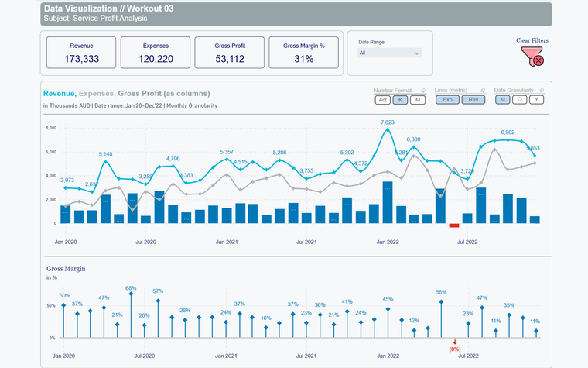This screenshot has height=368, width=588.
Task: Click the red negative profit column
Action: click(454, 225)
